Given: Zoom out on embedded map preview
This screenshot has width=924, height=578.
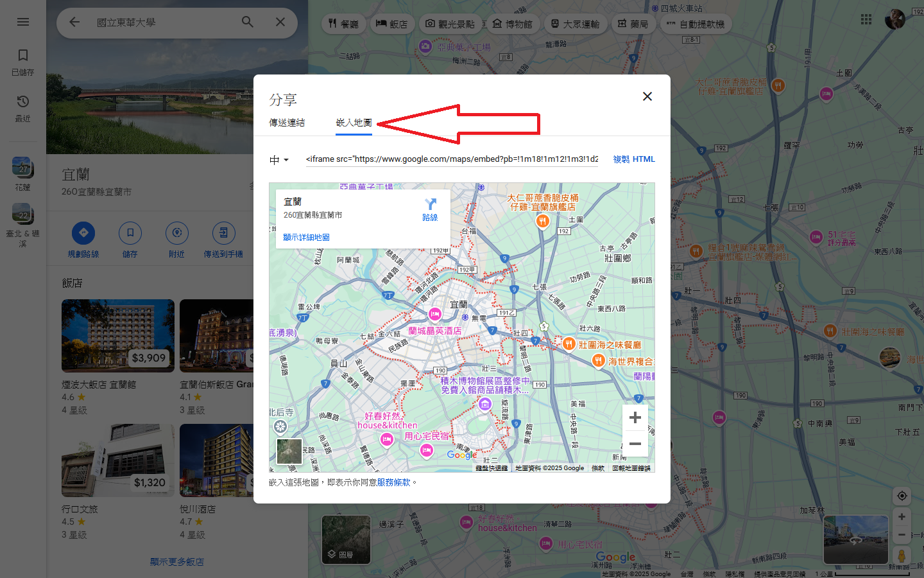Looking at the screenshot, I should (x=635, y=444).
